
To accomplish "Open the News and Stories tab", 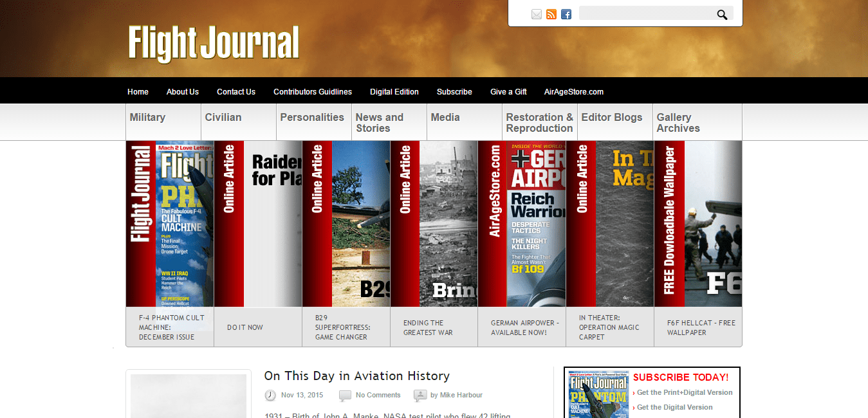I will click(389, 122).
